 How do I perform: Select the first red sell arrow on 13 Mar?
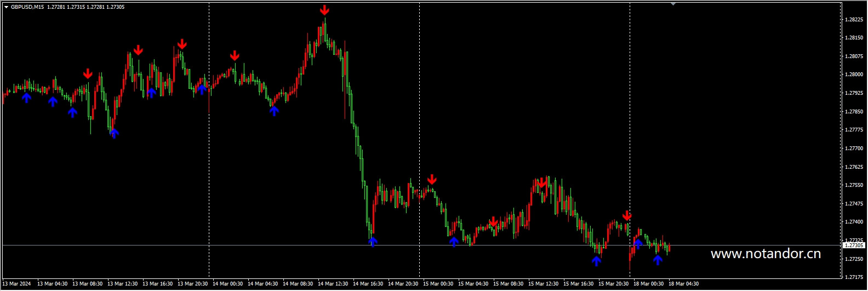point(88,73)
